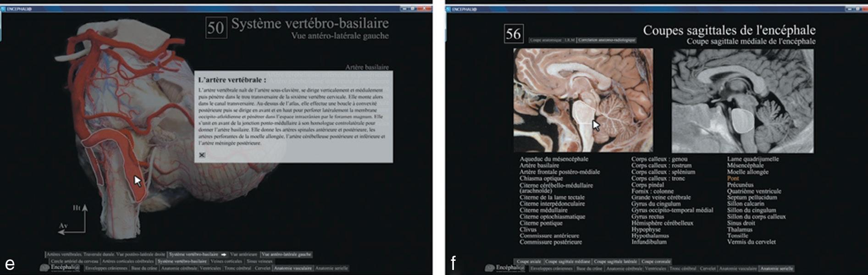The width and height of the screenshot is (868, 275).
Task: Select Aqueduc du mésencéphale in the list
Action: 553,159
